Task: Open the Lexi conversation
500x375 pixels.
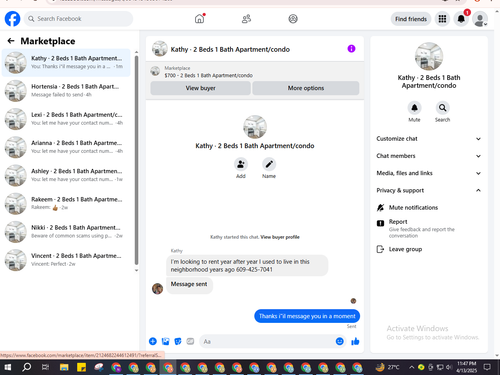Action: [66, 119]
